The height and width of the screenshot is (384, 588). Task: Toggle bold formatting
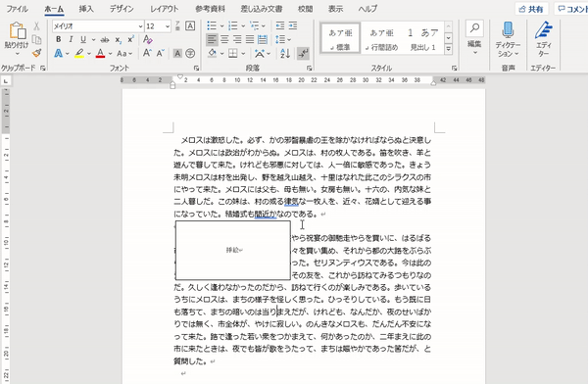[58, 39]
